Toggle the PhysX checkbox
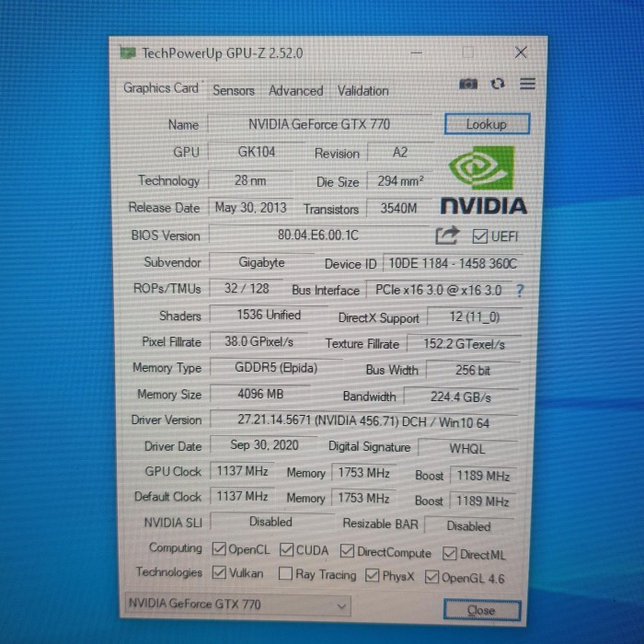The height and width of the screenshot is (644, 644). coord(372,575)
